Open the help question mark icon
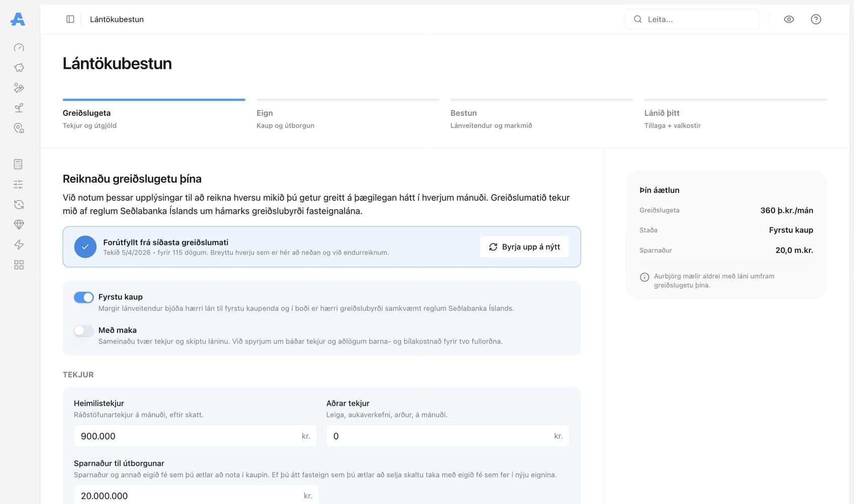854x504 pixels. click(816, 19)
